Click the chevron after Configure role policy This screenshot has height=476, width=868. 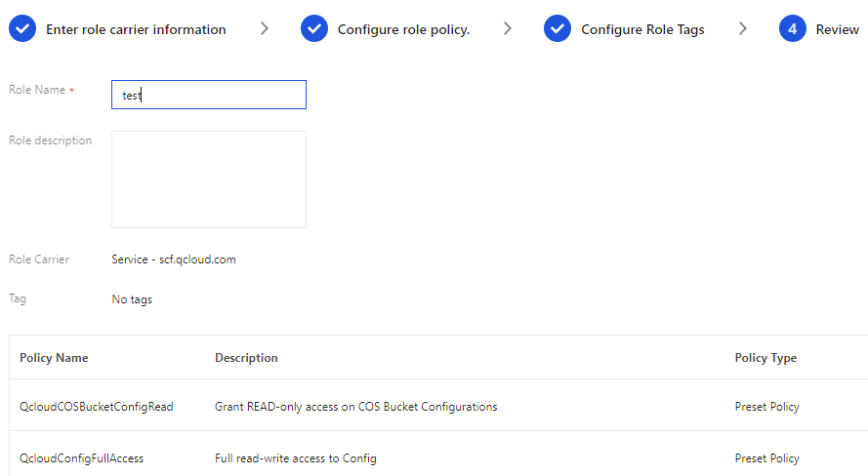tap(508, 29)
